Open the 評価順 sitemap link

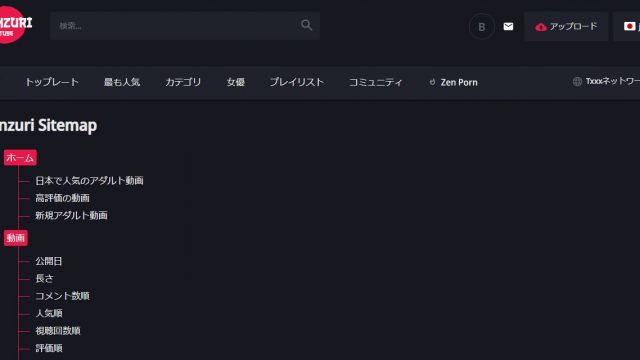pyautogui.click(x=49, y=348)
